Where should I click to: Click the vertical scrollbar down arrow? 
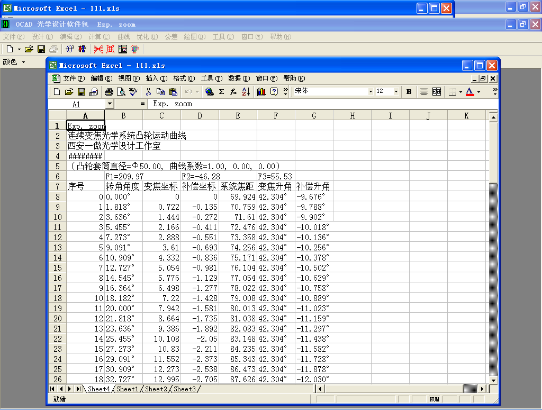[493, 380]
